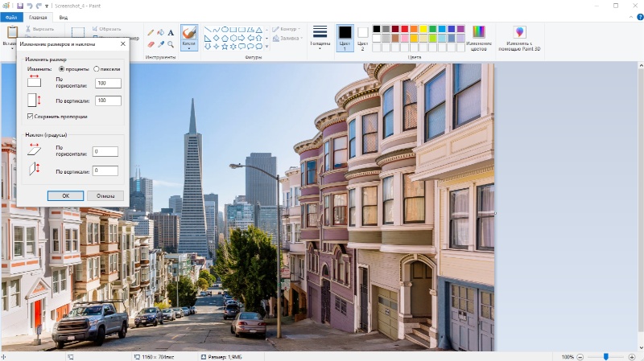Open the Файл menu
Screen dimensions: 644x361
pyautogui.click(x=11, y=17)
